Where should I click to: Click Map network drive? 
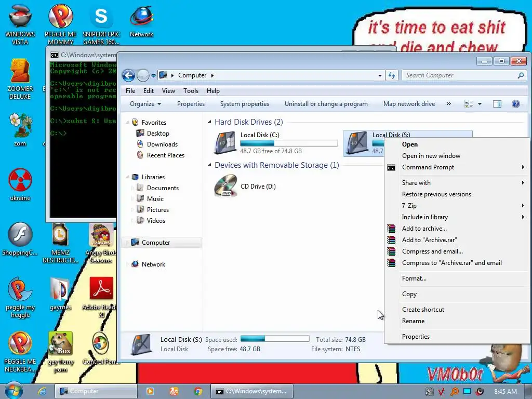(409, 104)
